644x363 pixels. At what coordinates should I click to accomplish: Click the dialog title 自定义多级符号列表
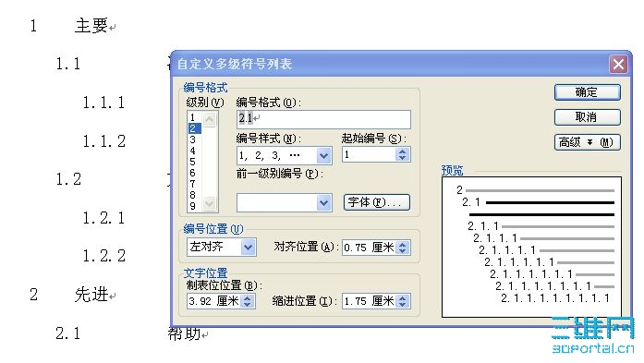pyautogui.click(x=235, y=65)
